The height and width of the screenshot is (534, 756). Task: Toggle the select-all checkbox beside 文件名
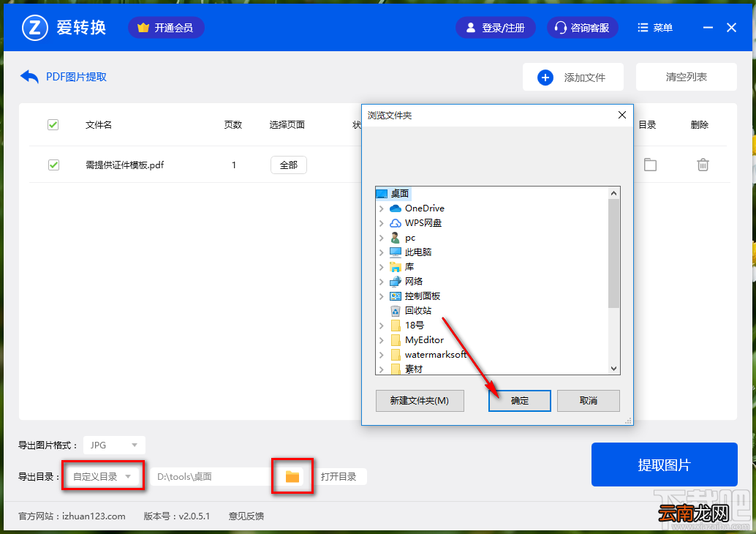coord(53,125)
